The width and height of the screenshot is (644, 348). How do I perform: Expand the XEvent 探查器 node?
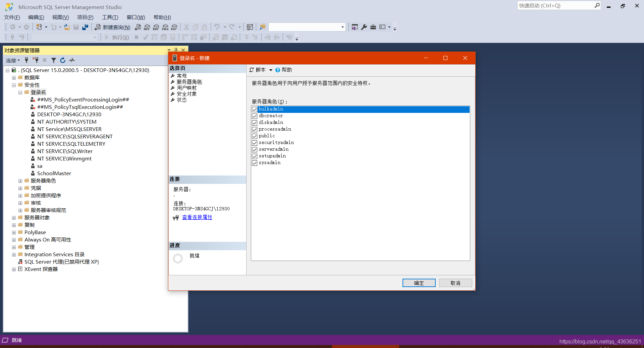[x=14, y=269]
